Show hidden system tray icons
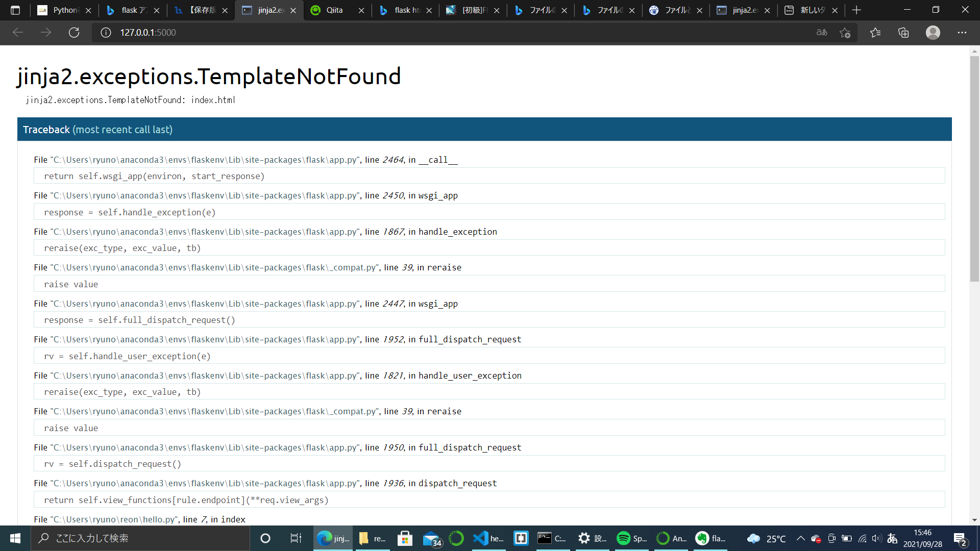The width and height of the screenshot is (980, 551). (800, 538)
